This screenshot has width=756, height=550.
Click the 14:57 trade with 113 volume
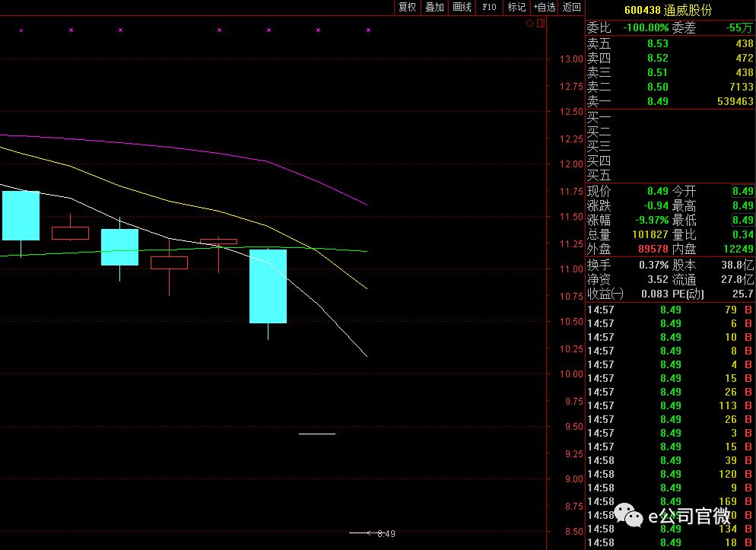pyautogui.click(x=669, y=405)
